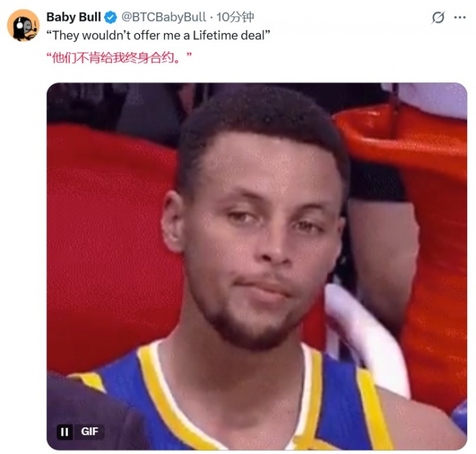This screenshot has height=454, width=476.
Task: Click the red Chinese translated text
Action: tap(119, 58)
